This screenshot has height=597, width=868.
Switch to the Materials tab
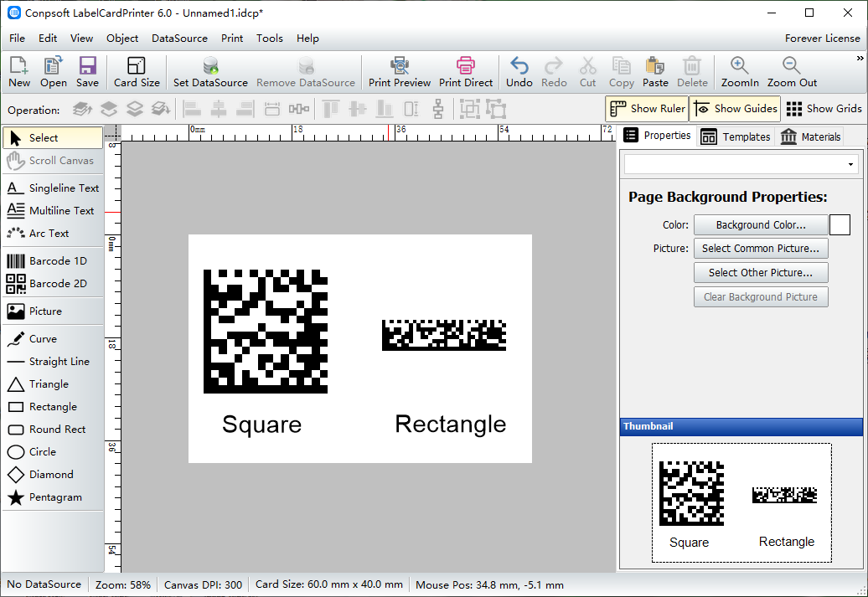coord(810,136)
